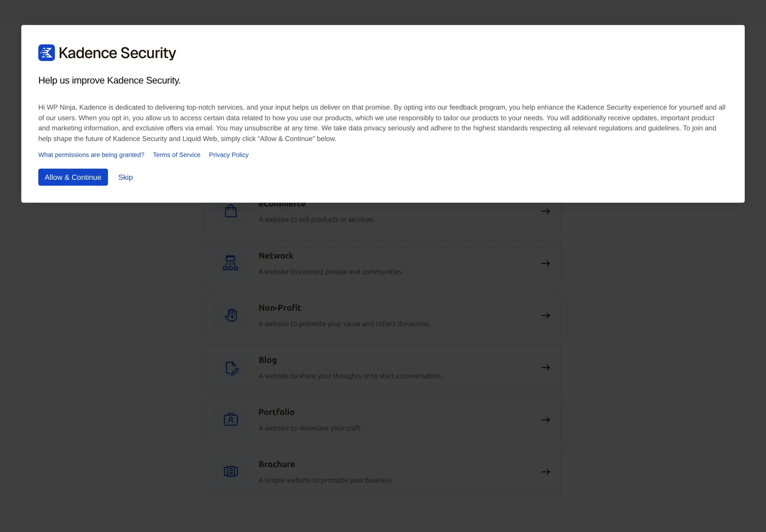The image size is (766, 532).
Task: Click 'A website to connect people and communities.'
Action: point(331,271)
